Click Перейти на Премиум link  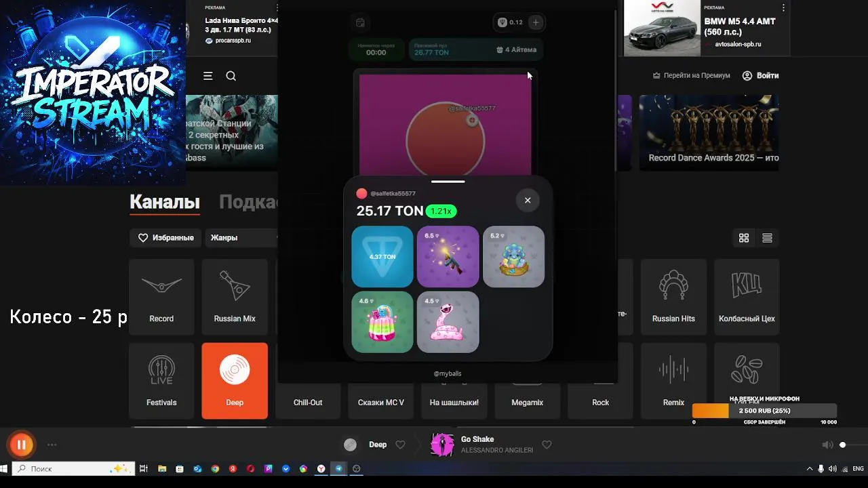(691, 76)
